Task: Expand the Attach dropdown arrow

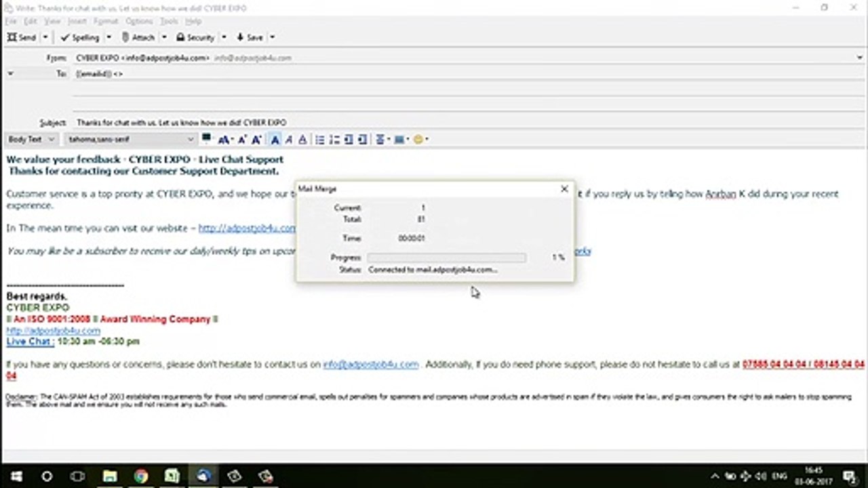Action: (x=164, y=37)
